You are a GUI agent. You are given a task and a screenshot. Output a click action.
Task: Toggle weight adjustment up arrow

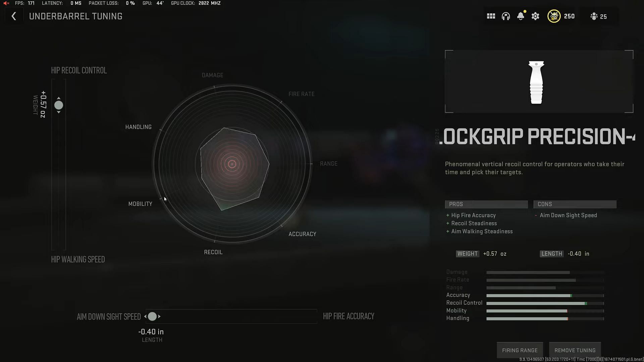(x=59, y=98)
